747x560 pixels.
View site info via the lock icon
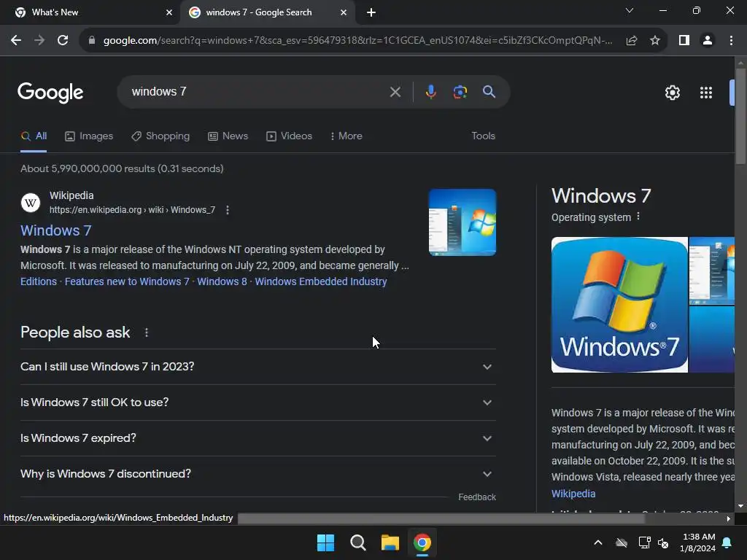pyautogui.click(x=92, y=41)
